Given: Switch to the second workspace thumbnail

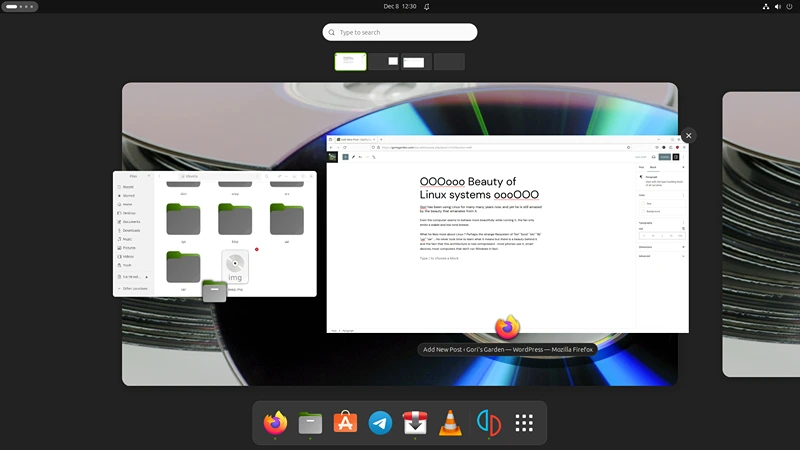Looking at the screenshot, I should coord(383,62).
